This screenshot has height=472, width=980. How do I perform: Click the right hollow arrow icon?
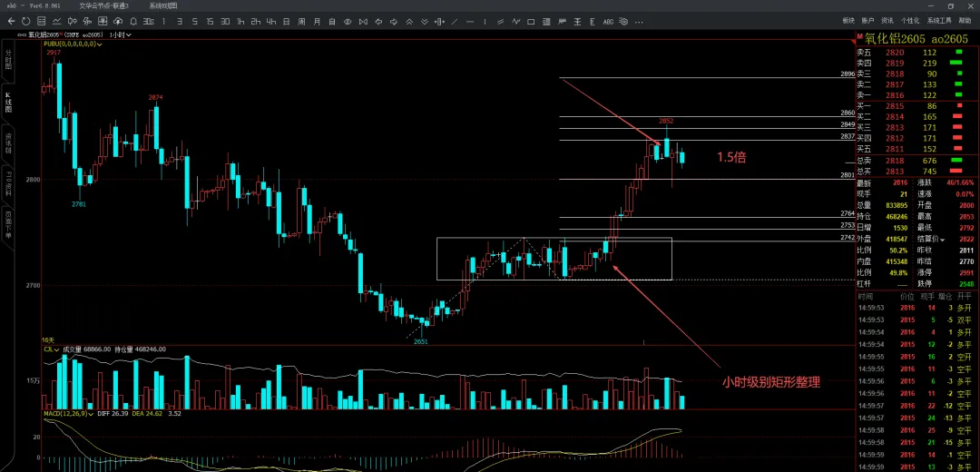pyautogui.click(x=394, y=21)
